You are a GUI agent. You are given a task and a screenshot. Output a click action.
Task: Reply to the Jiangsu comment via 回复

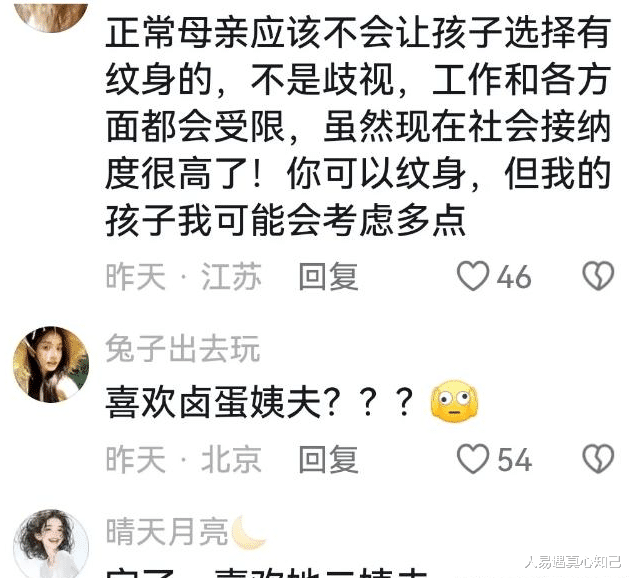click(x=329, y=276)
